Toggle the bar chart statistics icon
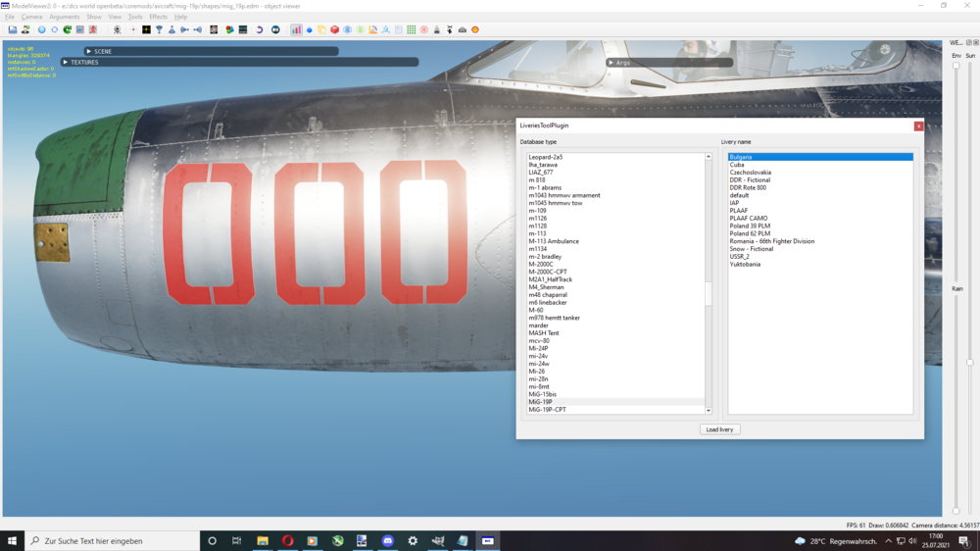 [x=296, y=29]
